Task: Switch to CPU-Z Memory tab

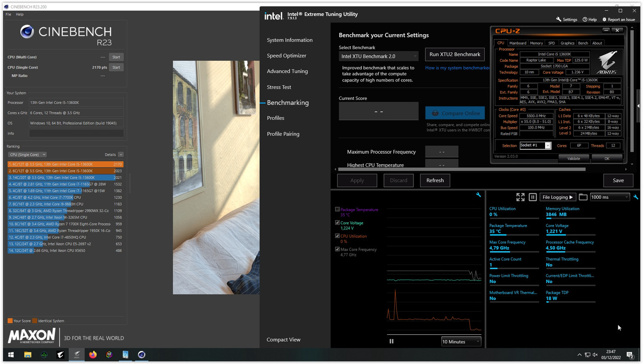Action: pos(537,43)
